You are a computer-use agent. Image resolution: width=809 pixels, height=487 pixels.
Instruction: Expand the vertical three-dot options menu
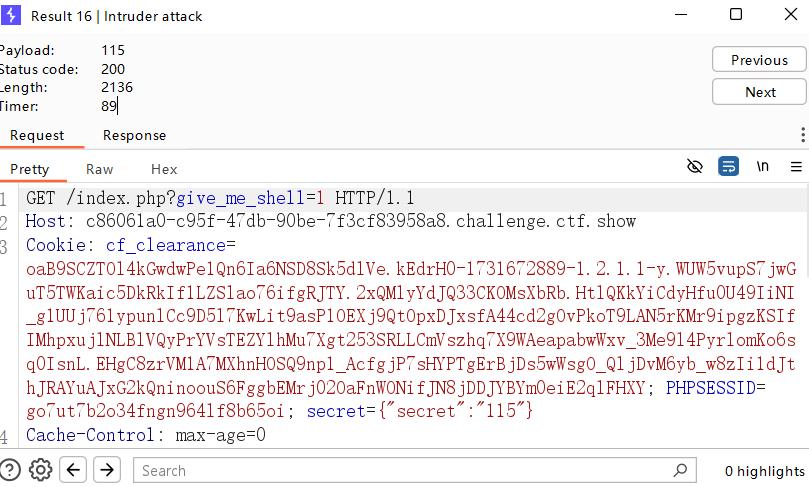click(x=802, y=135)
